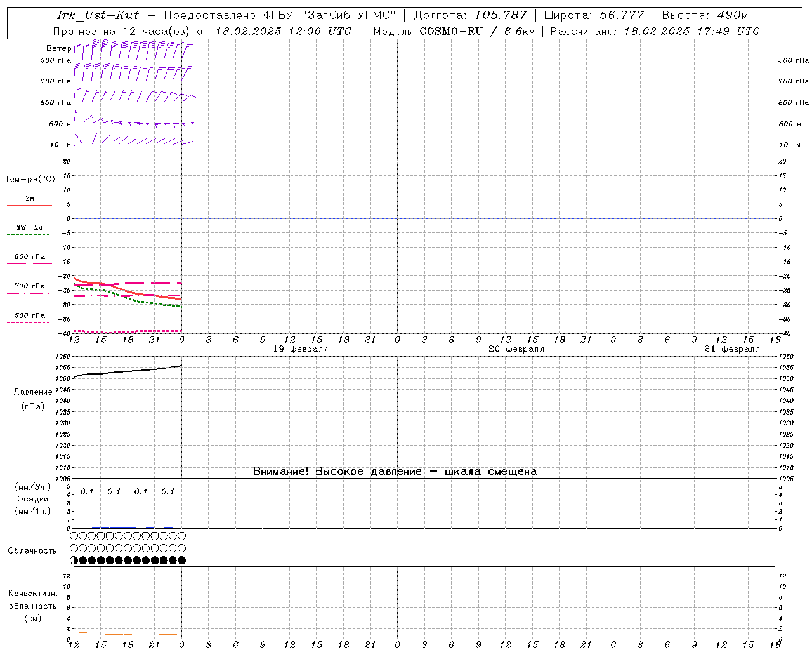Click the Облачность panel label
This screenshot has width=812, height=650.
point(32,550)
